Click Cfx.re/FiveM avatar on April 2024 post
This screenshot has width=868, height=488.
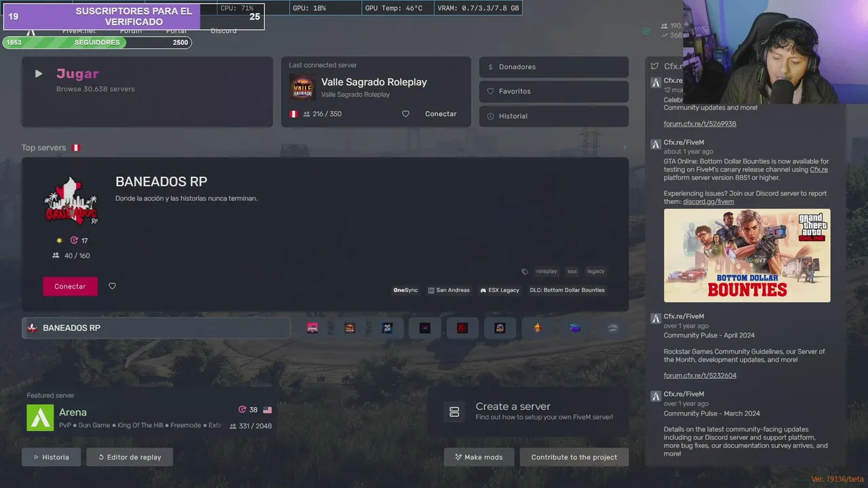(x=656, y=318)
